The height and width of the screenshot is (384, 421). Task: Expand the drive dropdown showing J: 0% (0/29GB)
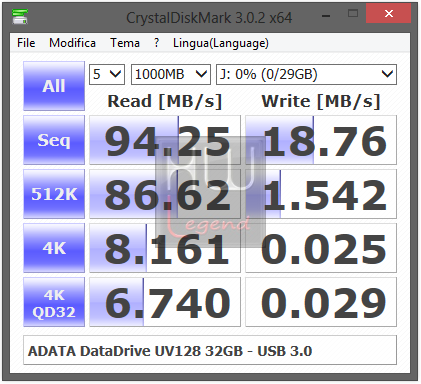(x=306, y=74)
